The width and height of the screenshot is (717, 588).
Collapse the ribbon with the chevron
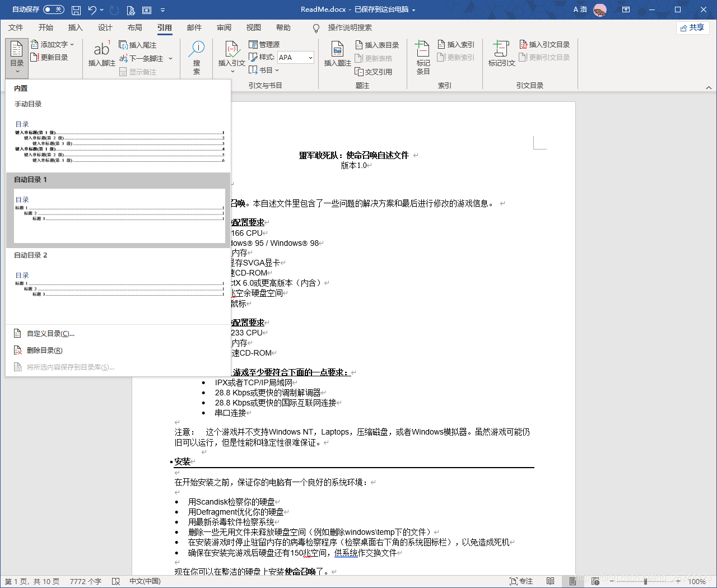709,87
